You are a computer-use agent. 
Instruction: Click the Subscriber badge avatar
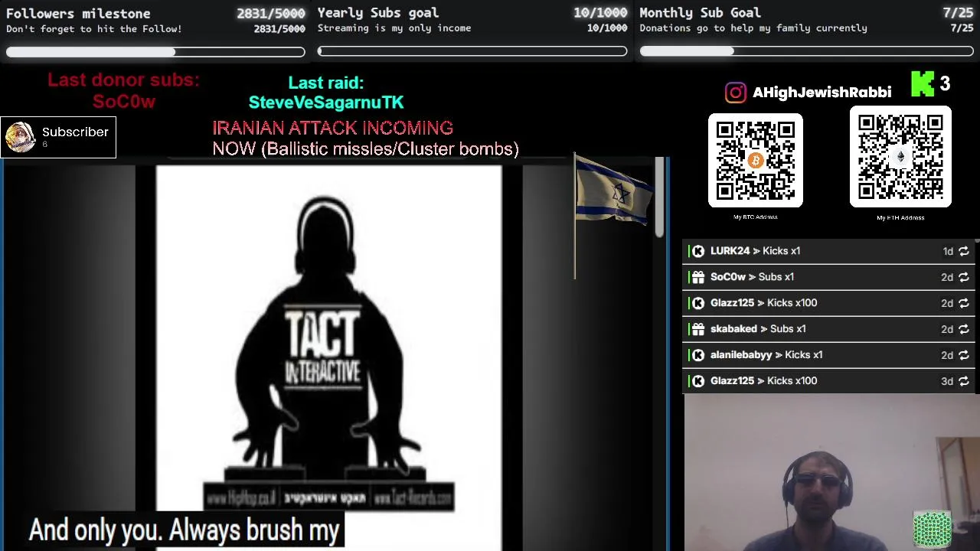[x=20, y=138]
